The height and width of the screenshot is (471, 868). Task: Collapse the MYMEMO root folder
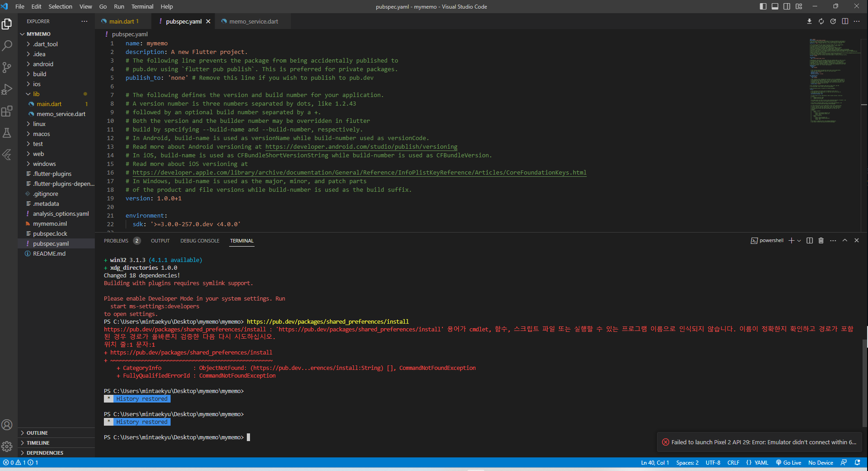coord(56,34)
